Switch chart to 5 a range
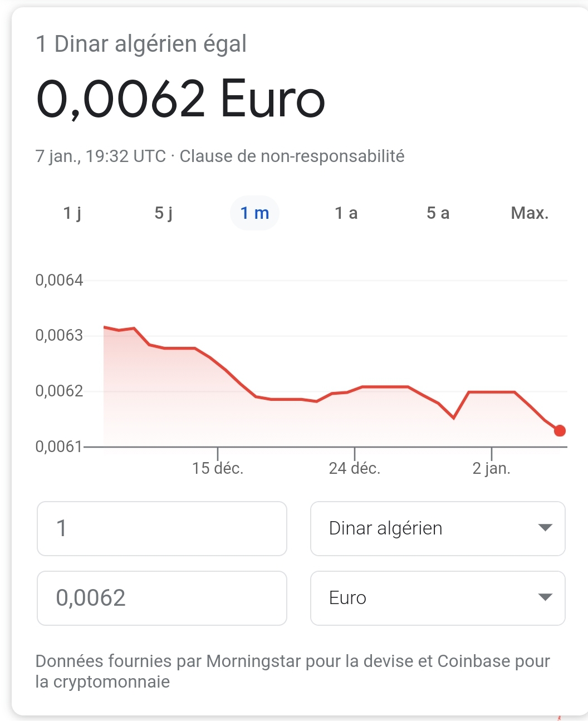Screen dimensions: 588x721 click(438, 213)
